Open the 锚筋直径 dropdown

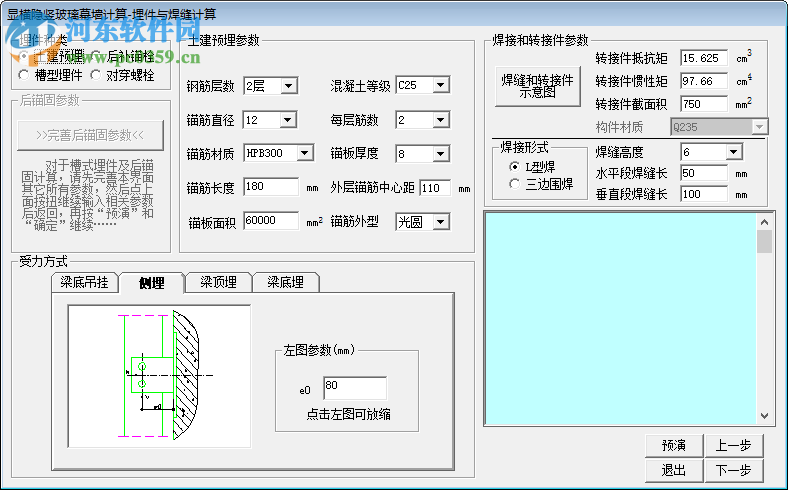(x=288, y=120)
